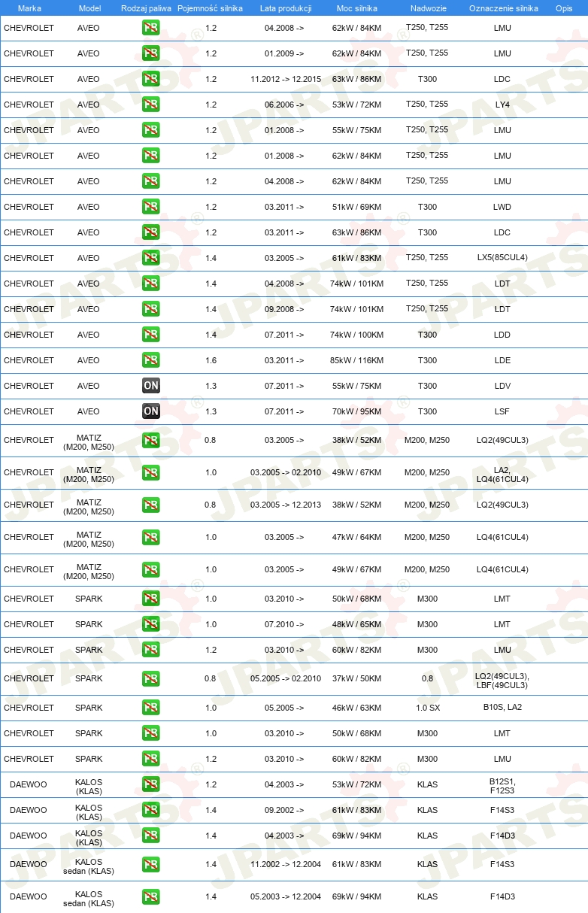Viewport: 588px width, 913px height.
Task: Click the 06.2006 -> production date cell
Action: [284, 105]
